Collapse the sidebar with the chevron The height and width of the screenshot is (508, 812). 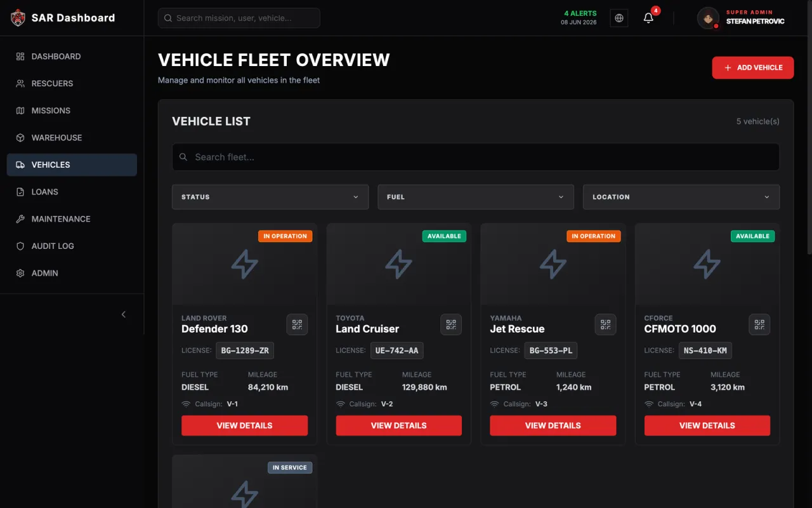[124, 314]
